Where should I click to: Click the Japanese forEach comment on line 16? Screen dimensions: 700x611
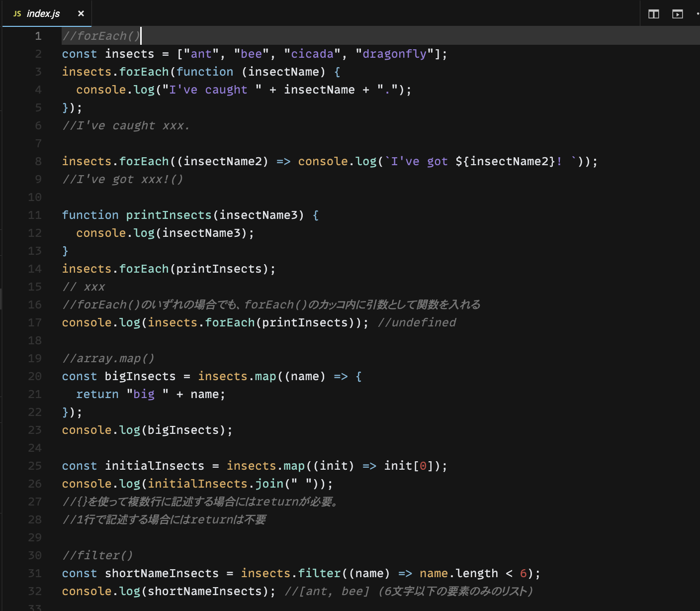pyautogui.click(x=271, y=305)
